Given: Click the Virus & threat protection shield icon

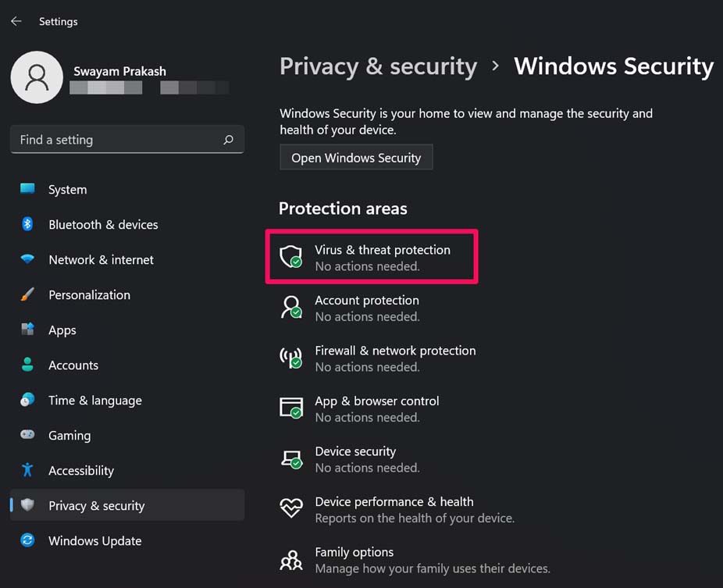Looking at the screenshot, I should click(290, 256).
